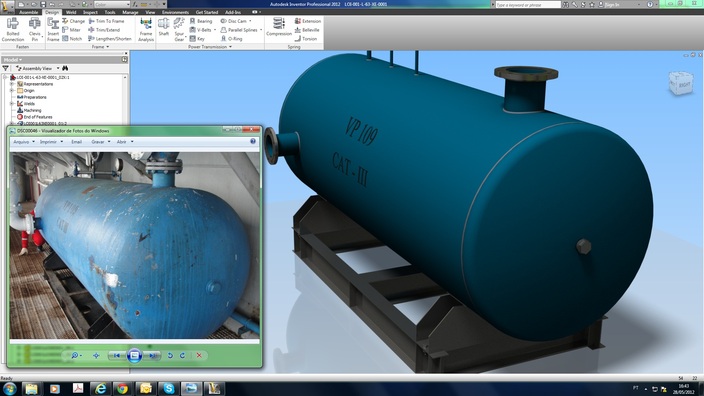Open Abrir menu in photo viewer
This screenshot has width=704, height=396.
point(124,142)
